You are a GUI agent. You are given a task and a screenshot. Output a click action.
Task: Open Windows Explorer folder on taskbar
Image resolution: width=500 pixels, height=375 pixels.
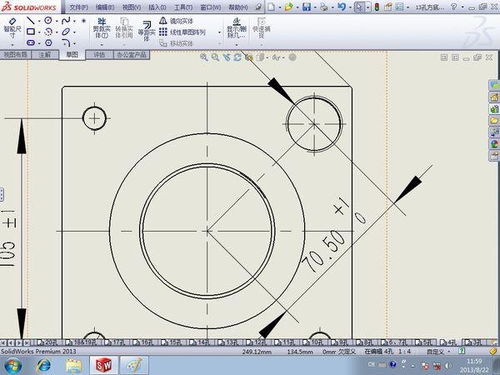74,366
